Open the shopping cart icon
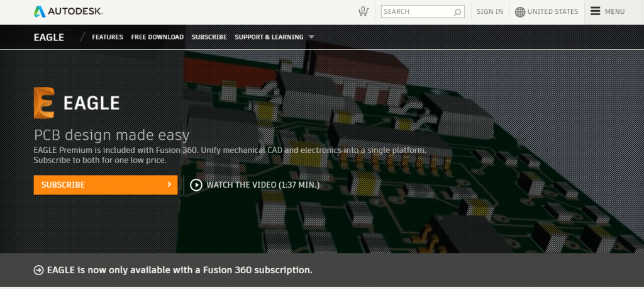The width and height of the screenshot is (644, 289). 363,11
